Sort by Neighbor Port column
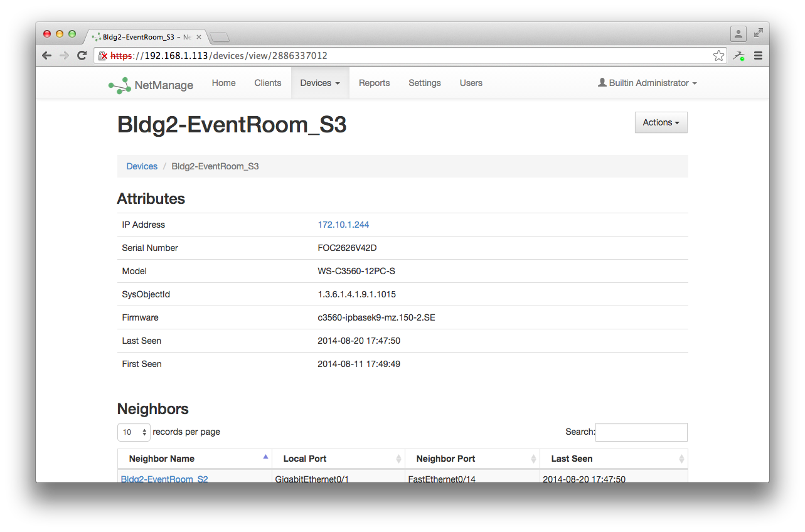805x532 pixels. [472, 459]
